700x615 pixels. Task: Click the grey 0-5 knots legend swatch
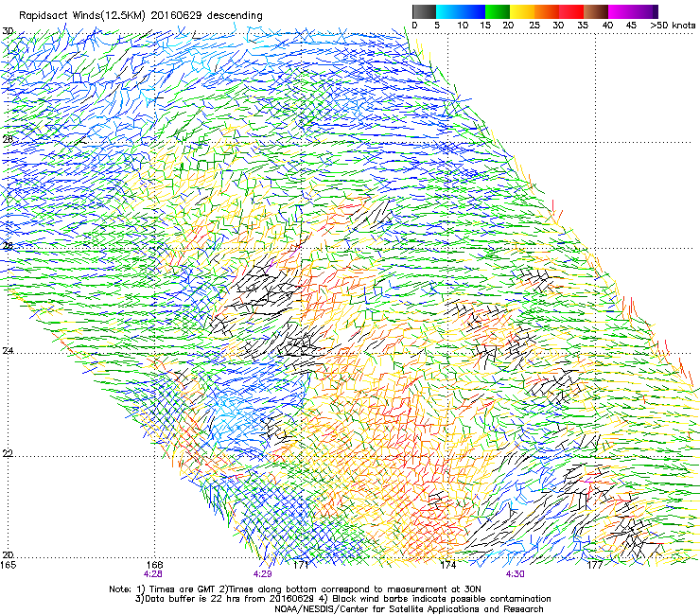[424, 11]
